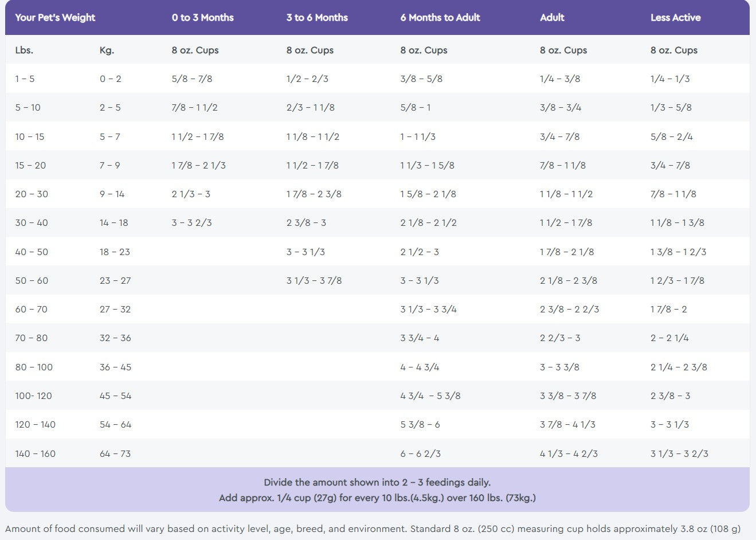The height and width of the screenshot is (540, 756).
Task: Select 'Divide the amount shown' feeding note
Action: coord(377,482)
